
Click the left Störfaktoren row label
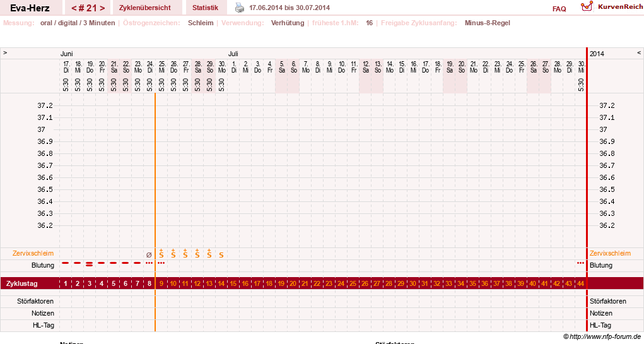click(35, 301)
